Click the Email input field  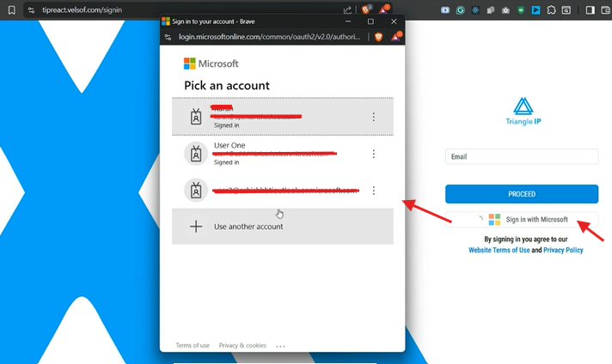522,157
